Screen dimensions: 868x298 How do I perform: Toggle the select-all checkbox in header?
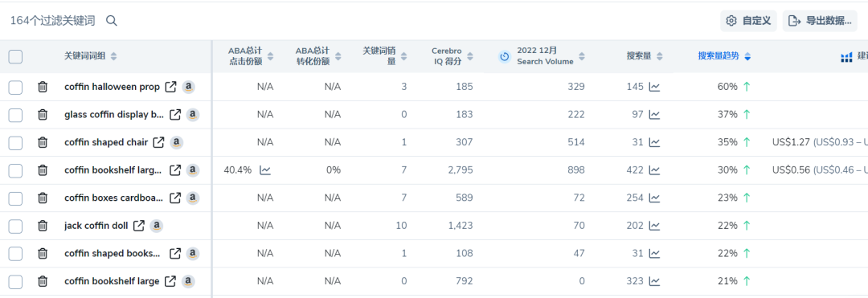pos(15,56)
